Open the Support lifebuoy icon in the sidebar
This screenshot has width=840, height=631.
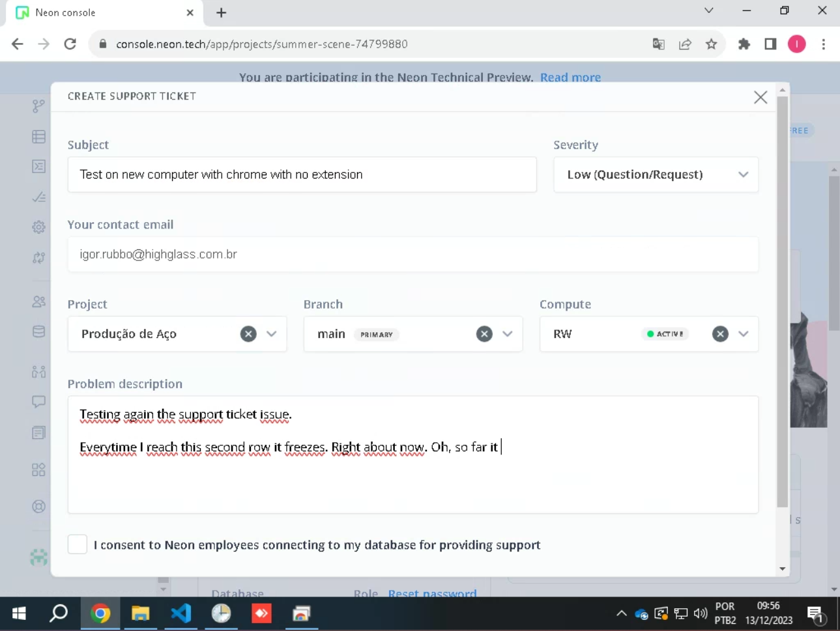tap(39, 506)
